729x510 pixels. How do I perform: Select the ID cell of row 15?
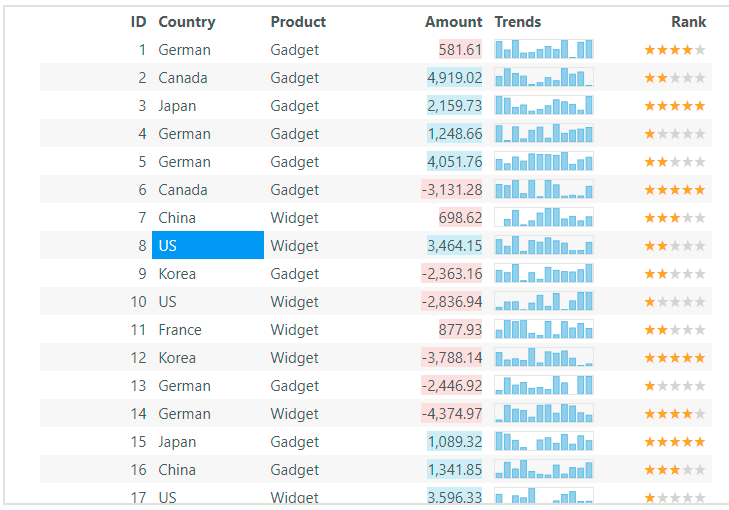(138, 442)
